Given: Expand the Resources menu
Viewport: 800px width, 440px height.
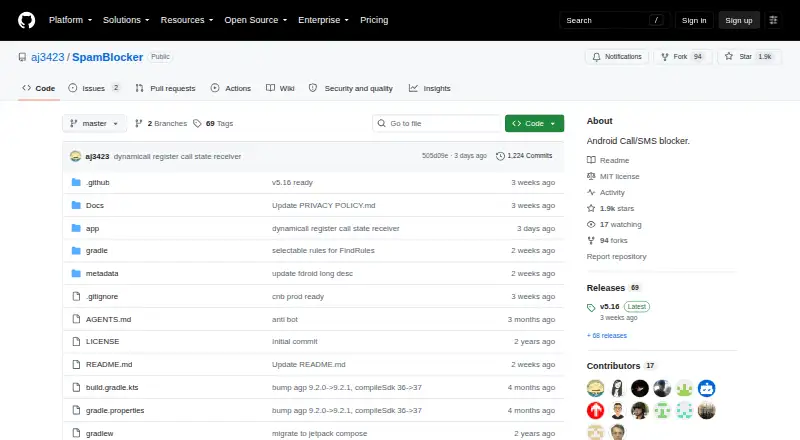Looking at the screenshot, I should tap(187, 20).
